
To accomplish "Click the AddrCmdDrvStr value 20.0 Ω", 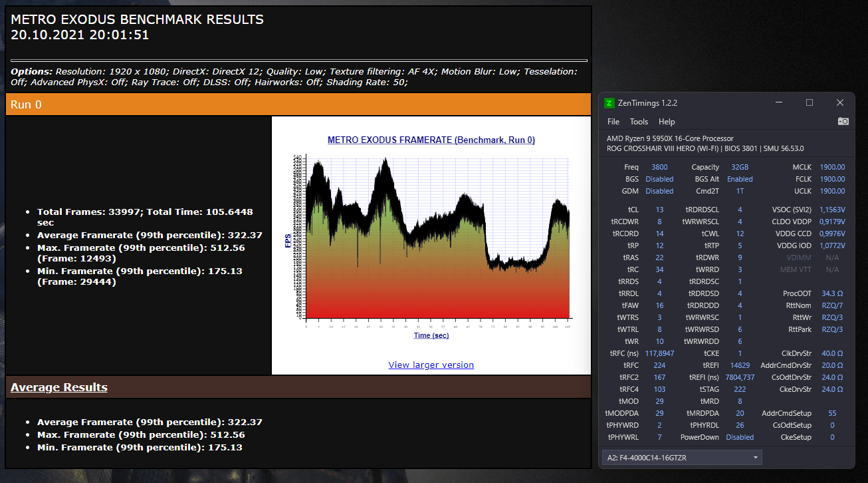I will tap(832, 365).
